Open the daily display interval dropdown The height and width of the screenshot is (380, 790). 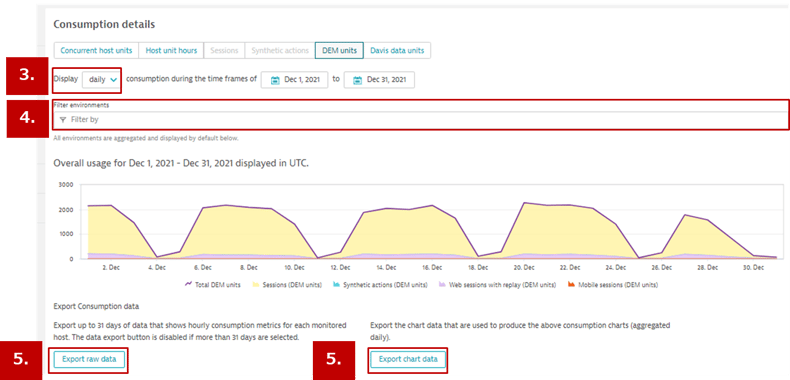[x=102, y=80]
